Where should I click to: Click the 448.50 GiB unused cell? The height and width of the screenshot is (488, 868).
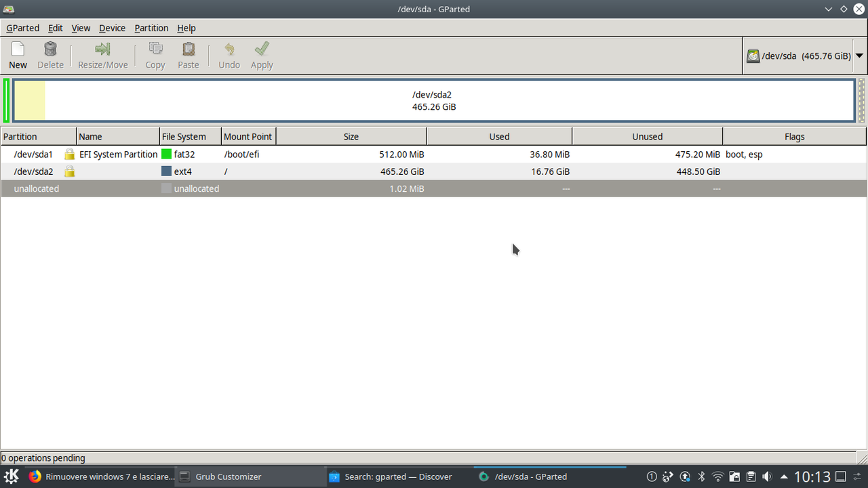[x=698, y=171]
